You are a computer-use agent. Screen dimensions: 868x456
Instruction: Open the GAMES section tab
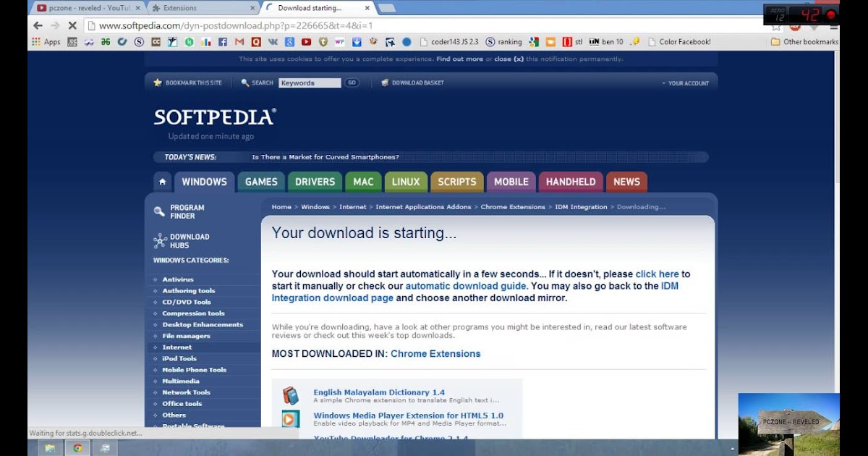(261, 182)
